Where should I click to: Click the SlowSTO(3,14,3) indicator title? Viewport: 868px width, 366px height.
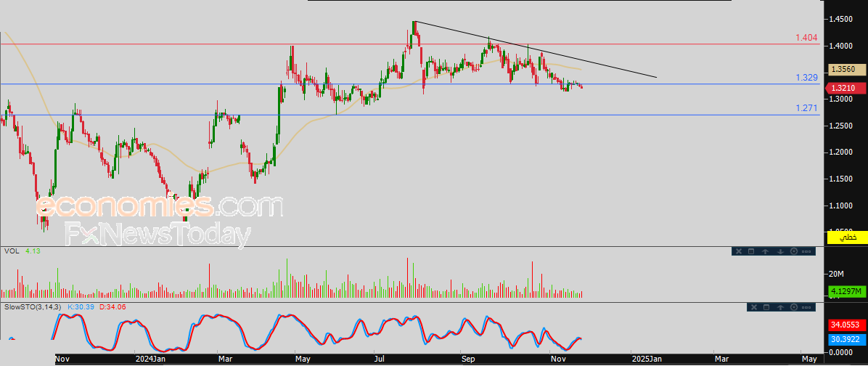pos(33,306)
